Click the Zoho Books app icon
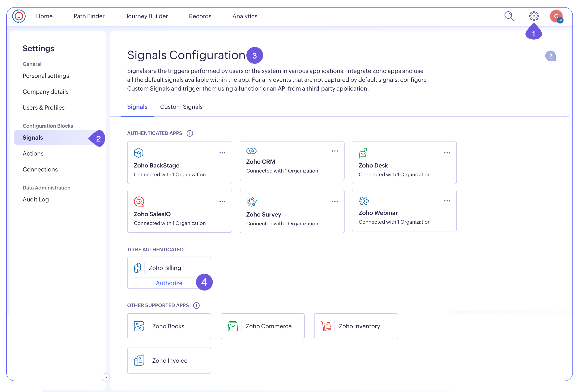Image resolution: width=580 pixels, height=392 pixels. point(139,326)
